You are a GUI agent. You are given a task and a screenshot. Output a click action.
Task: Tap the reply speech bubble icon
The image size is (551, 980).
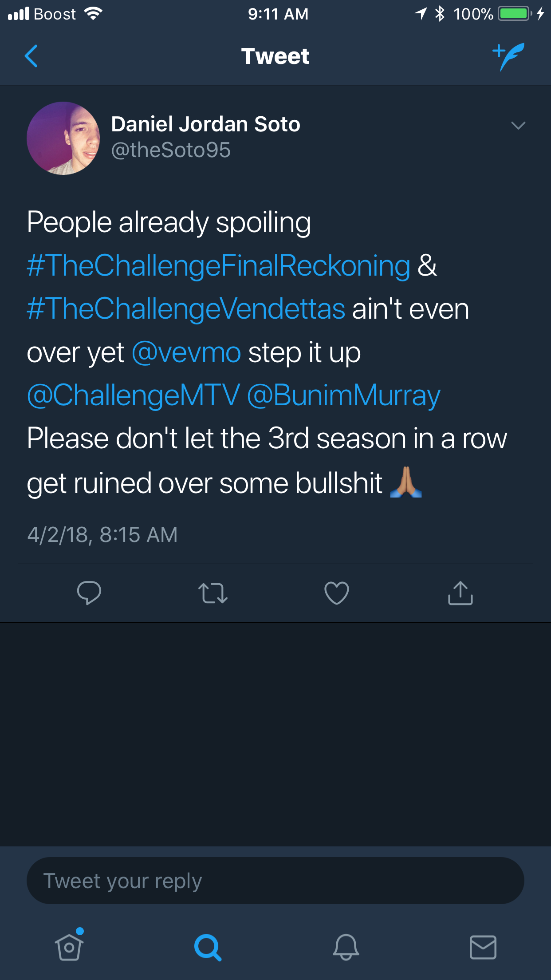[x=89, y=593]
